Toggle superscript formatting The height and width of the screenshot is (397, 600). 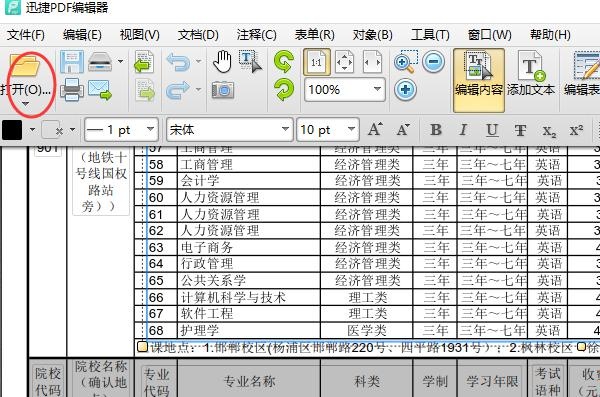[577, 130]
